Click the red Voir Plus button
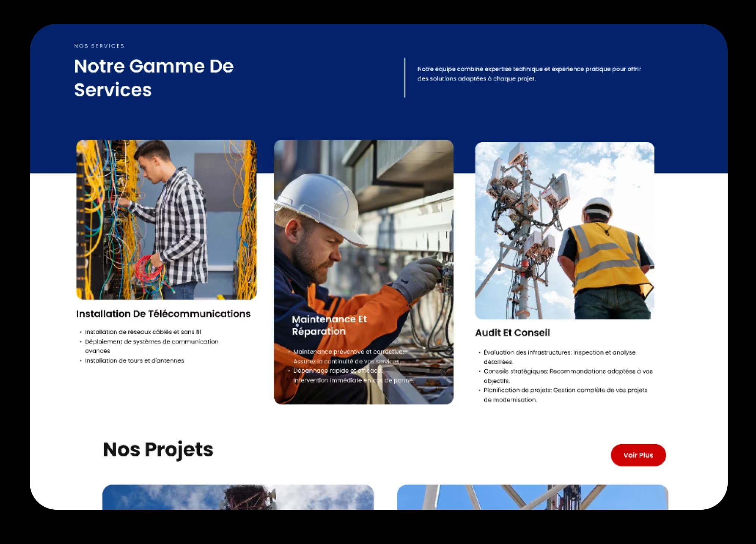Viewport: 756px width, 544px height. tap(638, 455)
